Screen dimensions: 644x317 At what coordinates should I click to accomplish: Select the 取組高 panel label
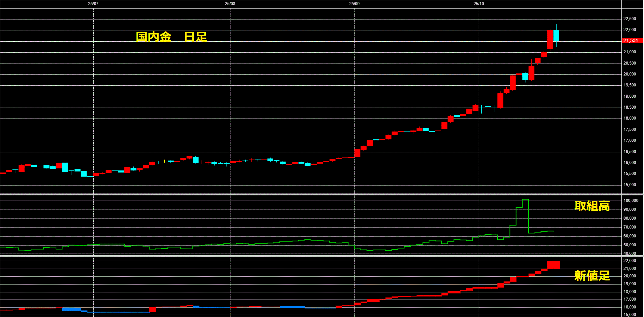pyautogui.click(x=592, y=206)
